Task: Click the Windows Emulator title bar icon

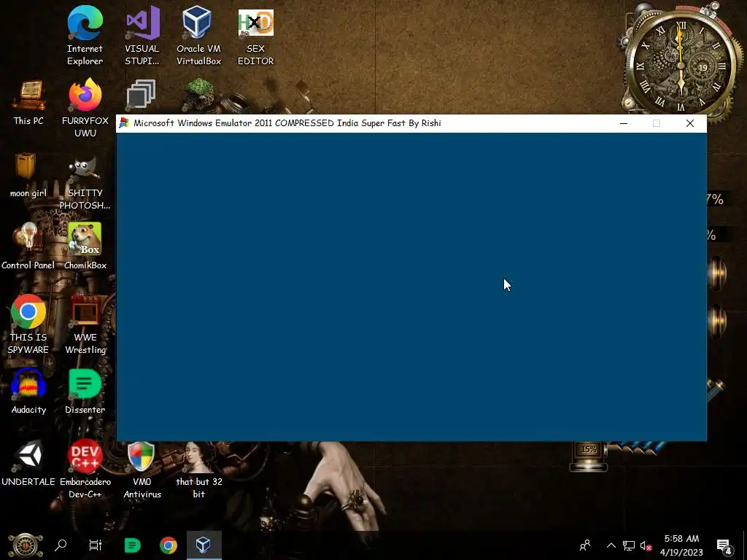Action: 124,122
